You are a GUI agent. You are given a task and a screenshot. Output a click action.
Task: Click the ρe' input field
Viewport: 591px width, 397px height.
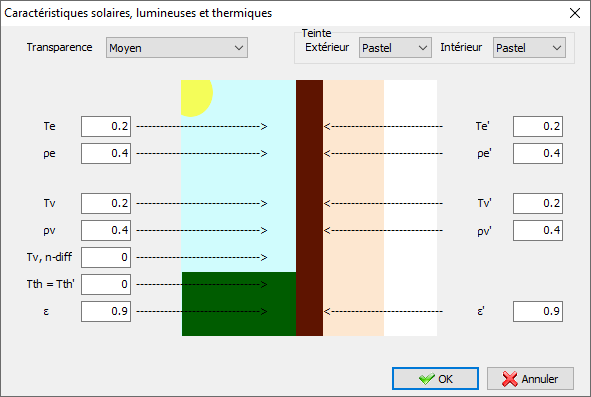(x=538, y=153)
